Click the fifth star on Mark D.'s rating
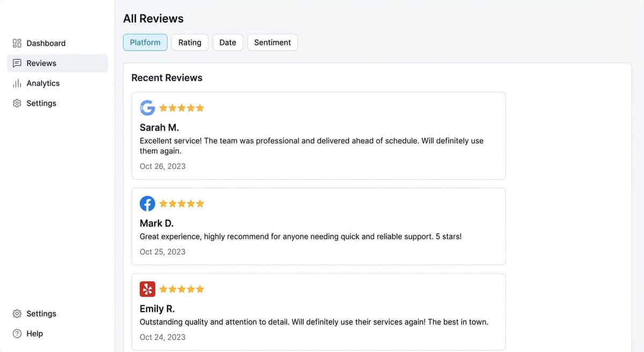 [200, 203]
